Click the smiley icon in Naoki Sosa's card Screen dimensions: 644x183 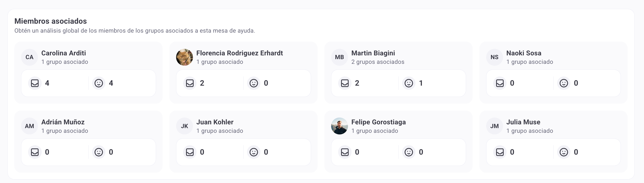564,83
